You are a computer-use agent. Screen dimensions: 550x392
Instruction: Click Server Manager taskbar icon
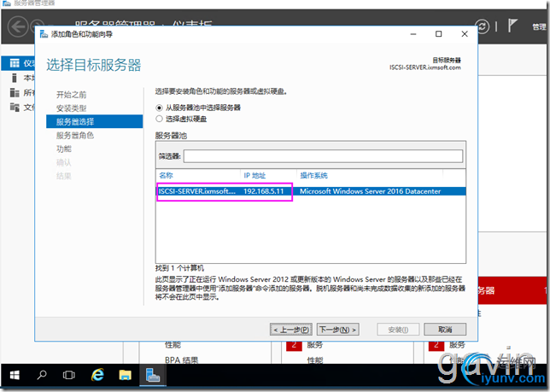tap(153, 375)
